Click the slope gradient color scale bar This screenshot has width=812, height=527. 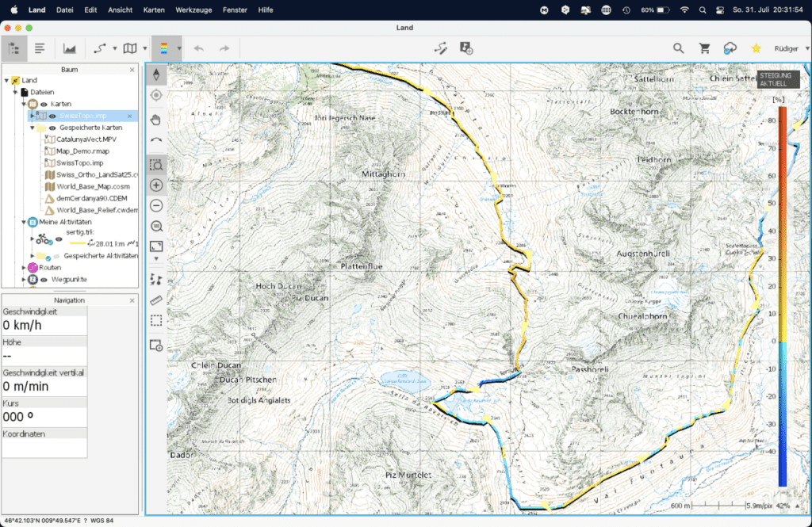click(x=782, y=295)
